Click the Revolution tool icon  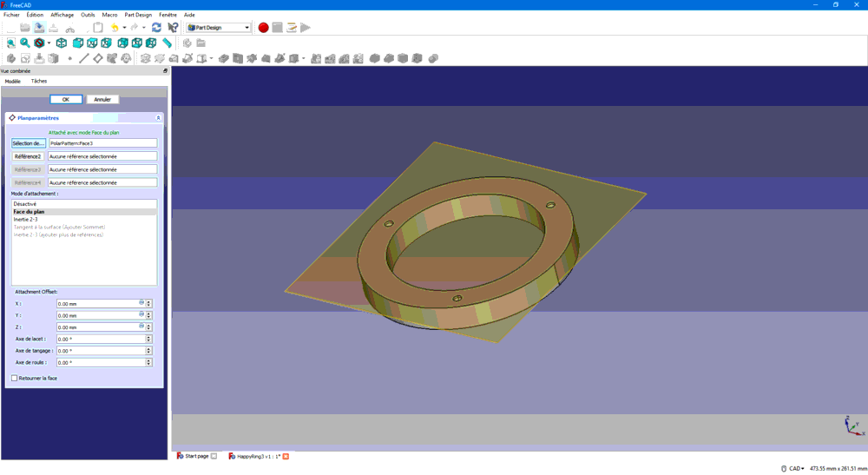click(160, 58)
